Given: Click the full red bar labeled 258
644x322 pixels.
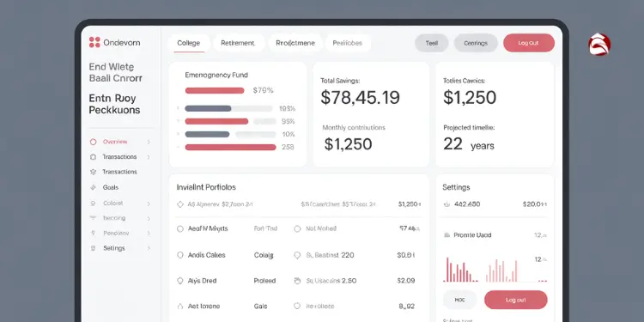Looking at the screenshot, I should coord(230,147).
